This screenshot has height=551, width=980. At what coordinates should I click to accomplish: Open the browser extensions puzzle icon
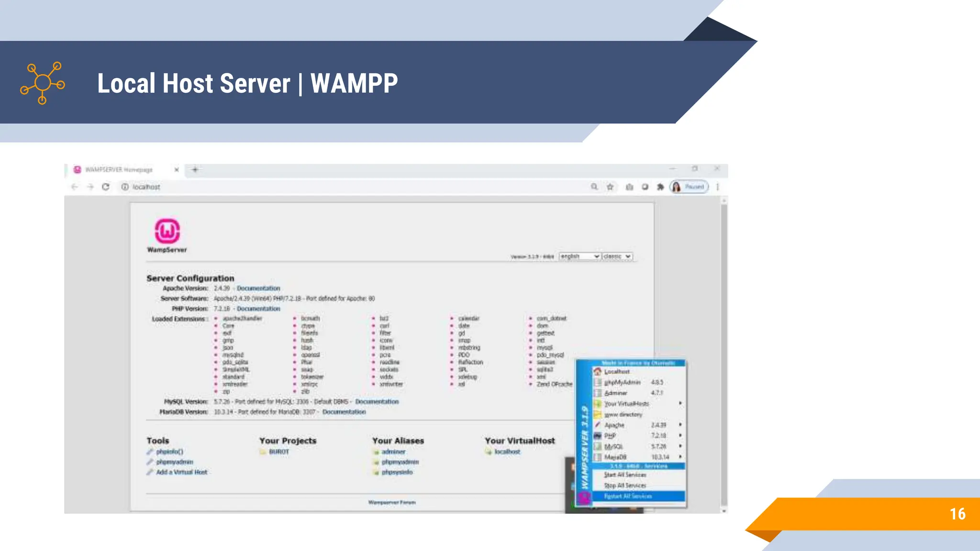pos(660,187)
